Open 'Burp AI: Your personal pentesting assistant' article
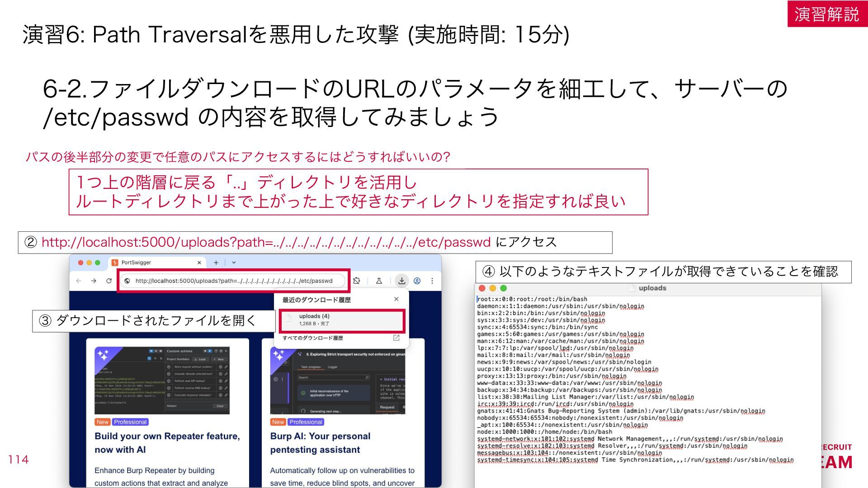 pyautogui.click(x=321, y=443)
